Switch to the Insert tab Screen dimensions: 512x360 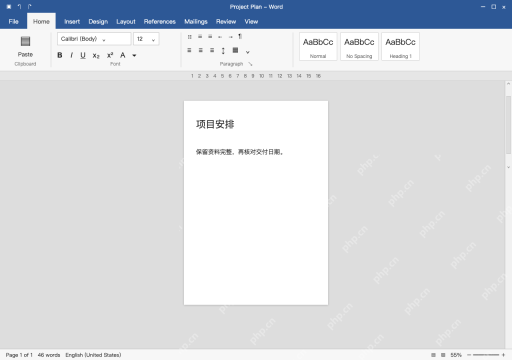coord(72,22)
